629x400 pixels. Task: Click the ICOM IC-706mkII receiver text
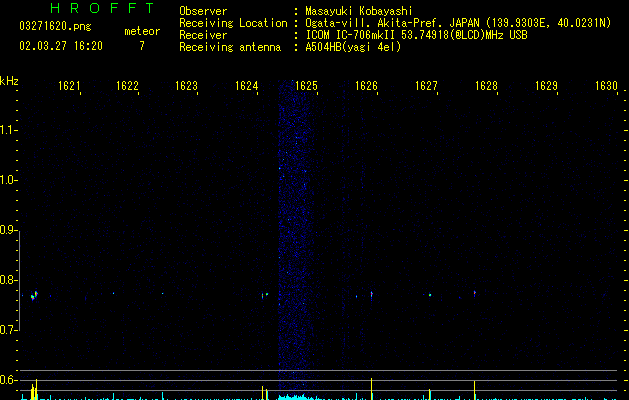point(416,35)
